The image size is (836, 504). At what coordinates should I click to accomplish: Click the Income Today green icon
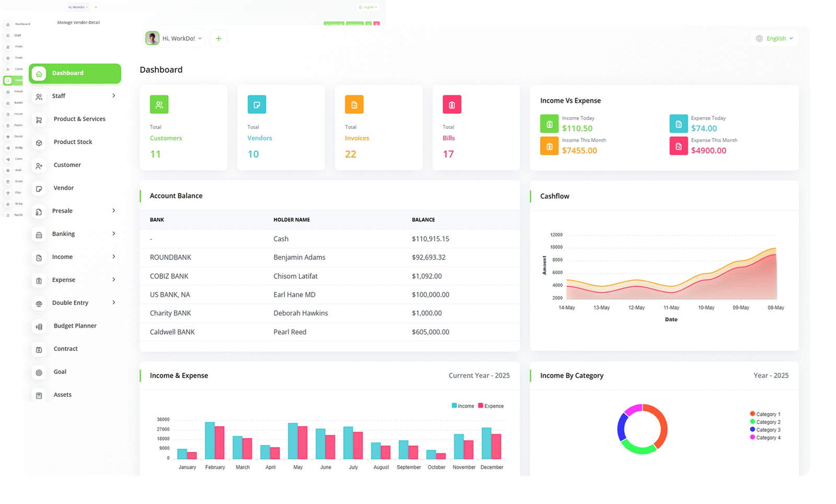(x=549, y=124)
